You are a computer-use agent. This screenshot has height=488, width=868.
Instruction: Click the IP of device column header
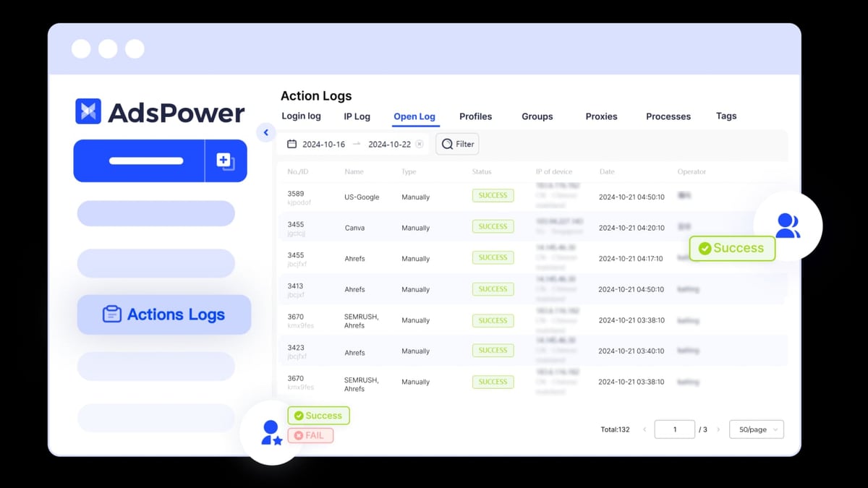click(553, 172)
